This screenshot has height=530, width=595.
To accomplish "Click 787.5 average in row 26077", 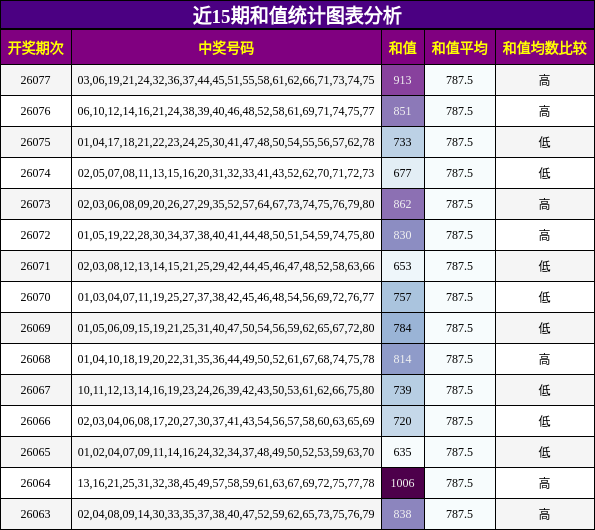I will click(460, 80).
